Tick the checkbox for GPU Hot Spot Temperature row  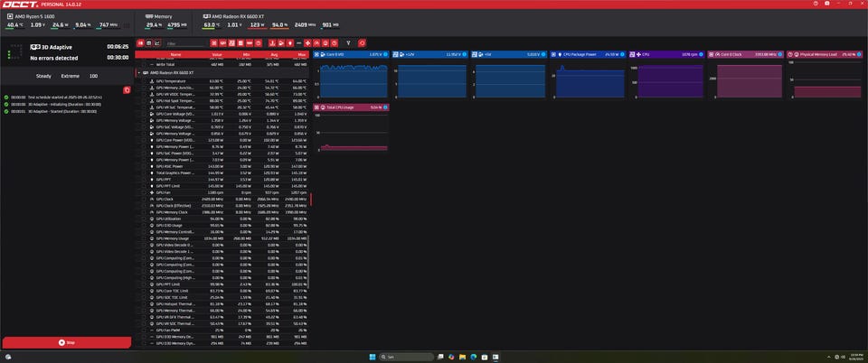coord(145,100)
